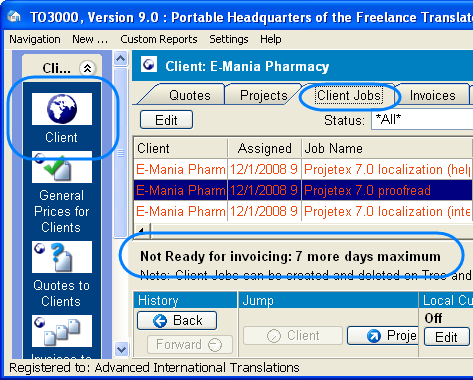Click the table's horizontal scroll left arrow
Image resolution: width=473 pixels, height=380 pixels.
pos(141,230)
